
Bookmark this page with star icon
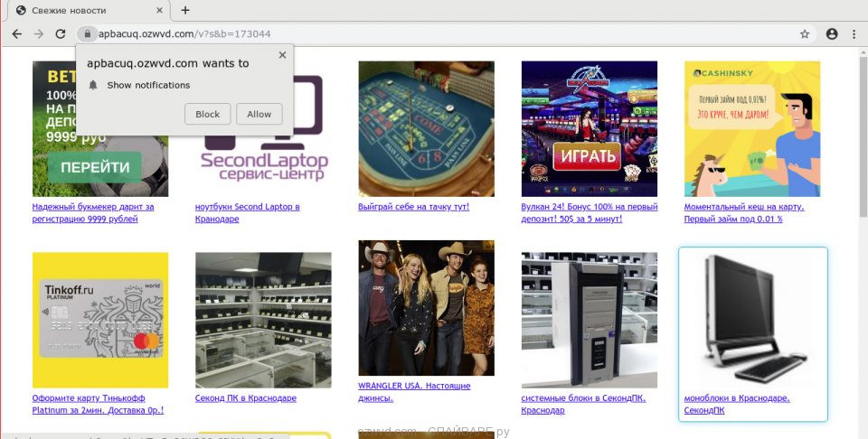[x=804, y=34]
